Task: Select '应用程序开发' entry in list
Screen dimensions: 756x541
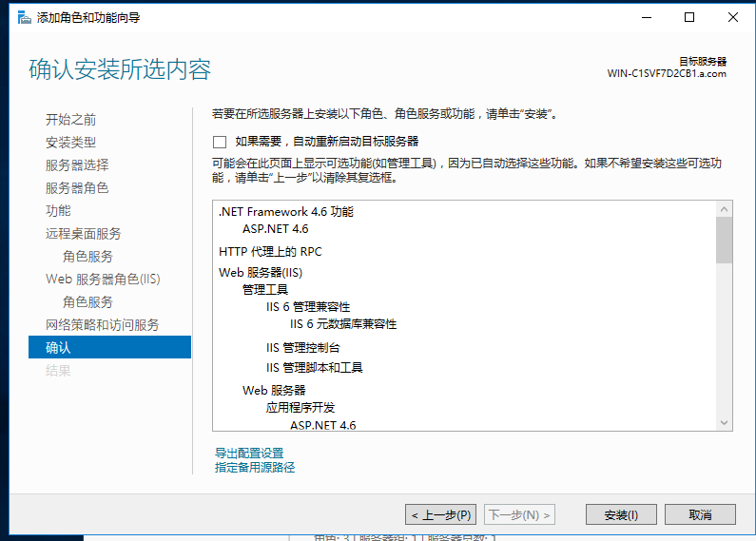Action: tap(300, 408)
